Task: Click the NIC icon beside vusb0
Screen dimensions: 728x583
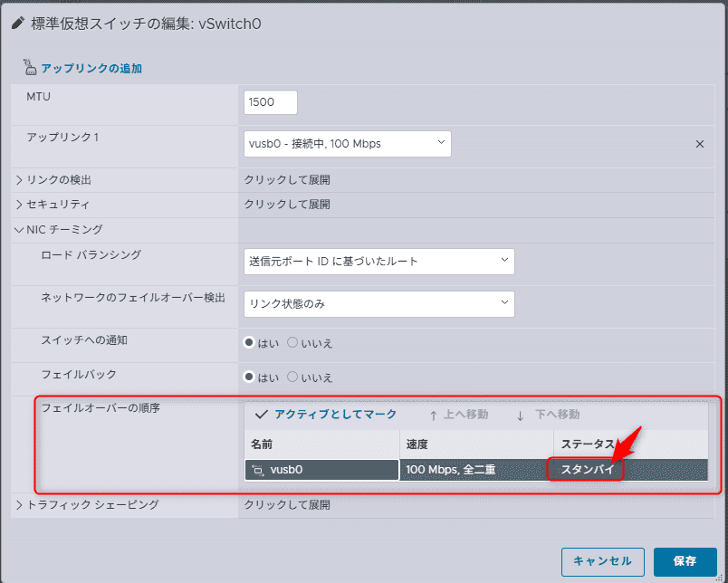Action: (x=258, y=470)
